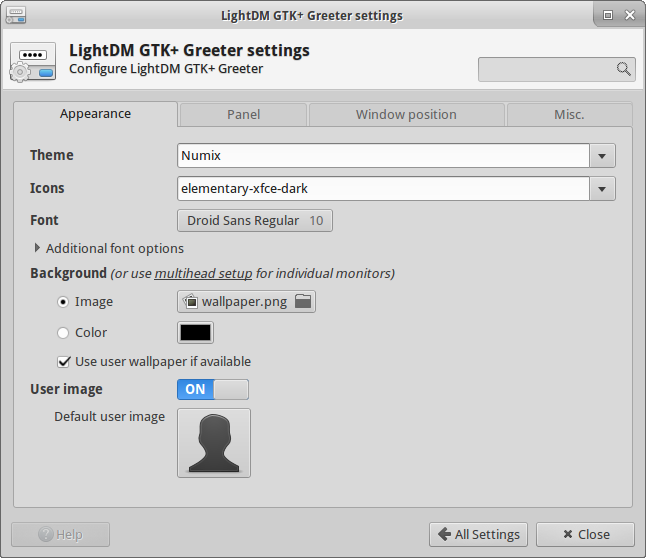
Task: Click the Close button
Action: coord(585,535)
